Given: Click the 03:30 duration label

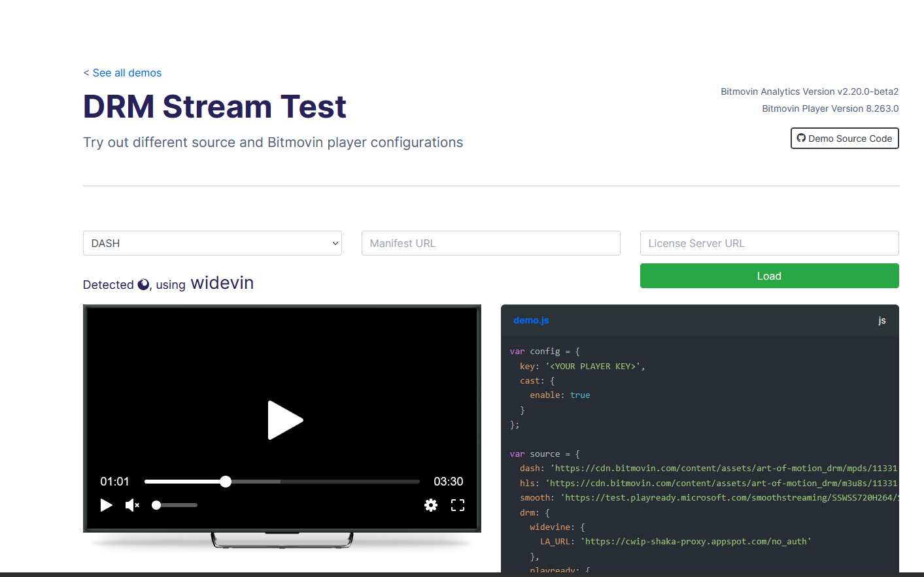Looking at the screenshot, I should click(449, 482).
